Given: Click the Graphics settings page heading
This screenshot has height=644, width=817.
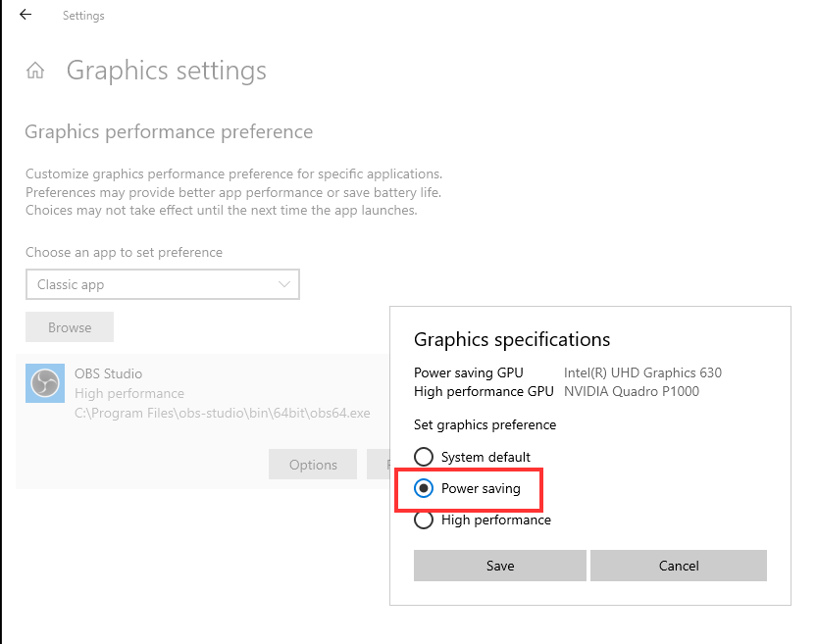Looking at the screenshot, I should [x=167, y=71].
